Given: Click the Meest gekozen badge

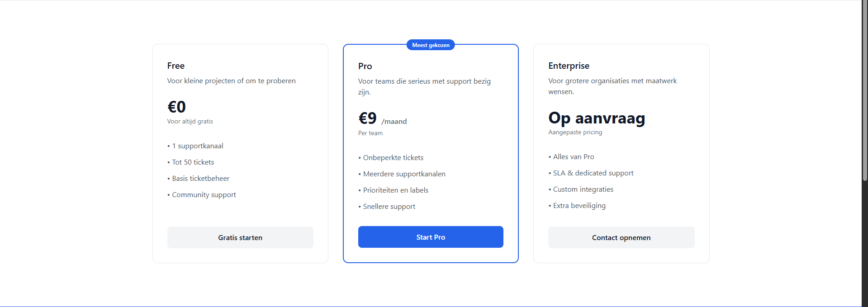Looking at the screenshot, I should (x=431, y=45).
